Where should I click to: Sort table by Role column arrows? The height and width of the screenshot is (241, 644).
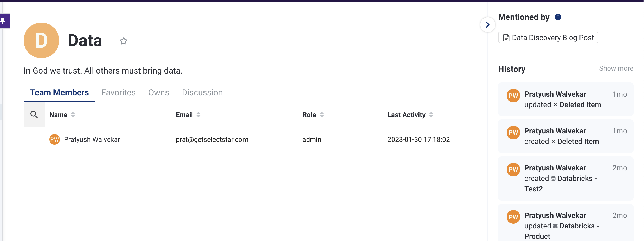pos(322,115)
